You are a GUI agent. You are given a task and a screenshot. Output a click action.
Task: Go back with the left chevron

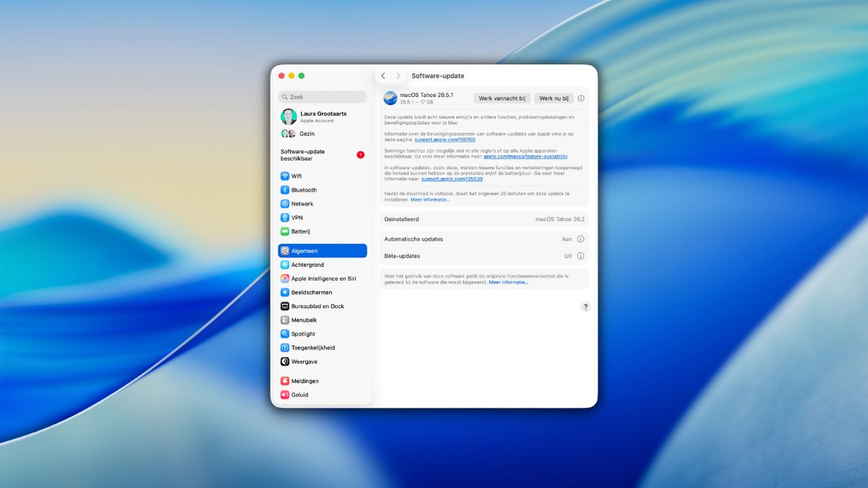coord(383,76)
